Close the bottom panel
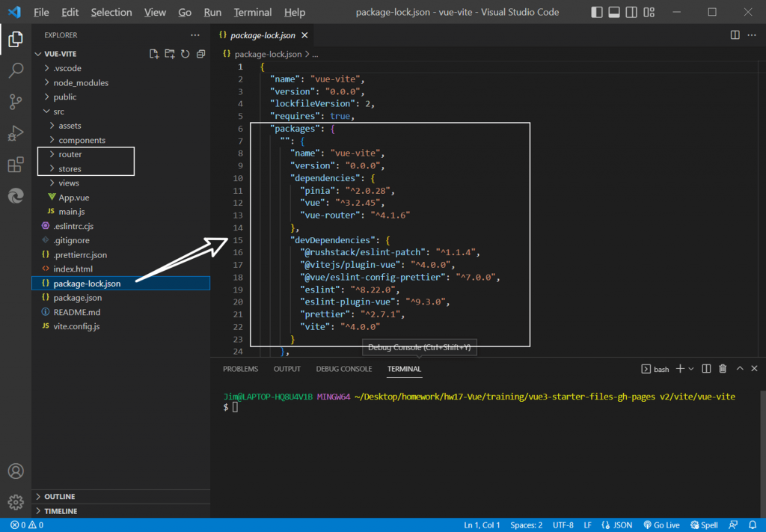Viewport: 766px width, 532px height. (x=754, y=369)
